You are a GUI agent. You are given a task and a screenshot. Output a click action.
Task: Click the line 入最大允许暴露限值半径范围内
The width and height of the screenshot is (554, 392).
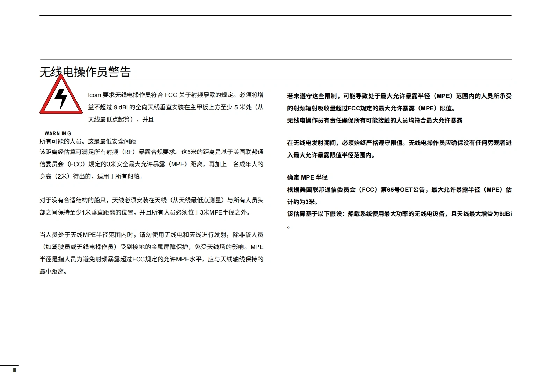tap(331, 155)
